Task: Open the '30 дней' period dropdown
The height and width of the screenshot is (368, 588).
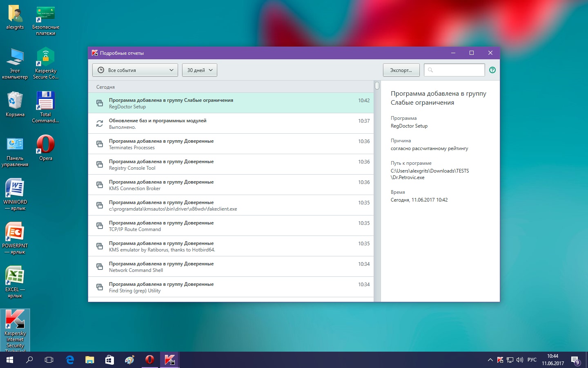Action: (x=200, y=70)
